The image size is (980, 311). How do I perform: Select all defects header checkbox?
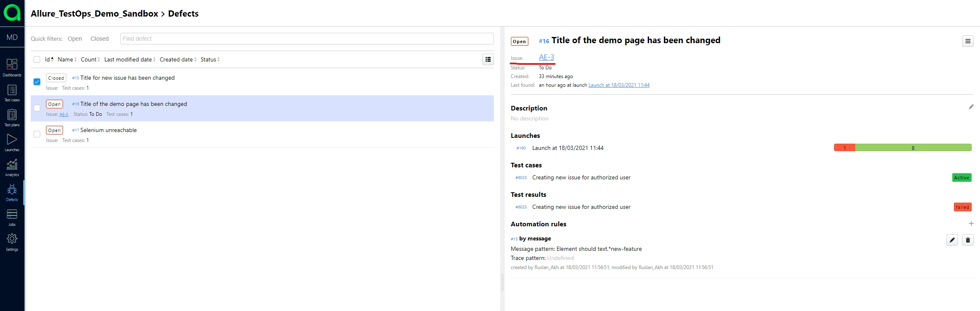pos(37,59)
